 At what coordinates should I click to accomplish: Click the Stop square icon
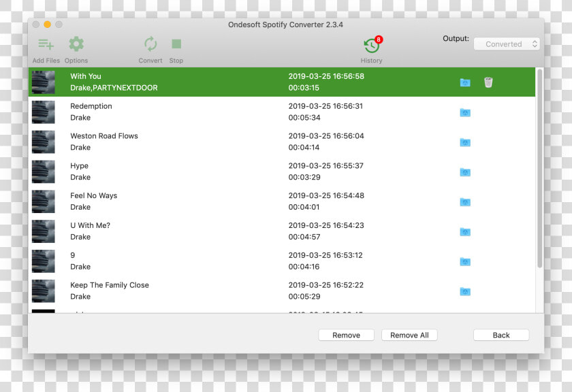click(176, 44)
